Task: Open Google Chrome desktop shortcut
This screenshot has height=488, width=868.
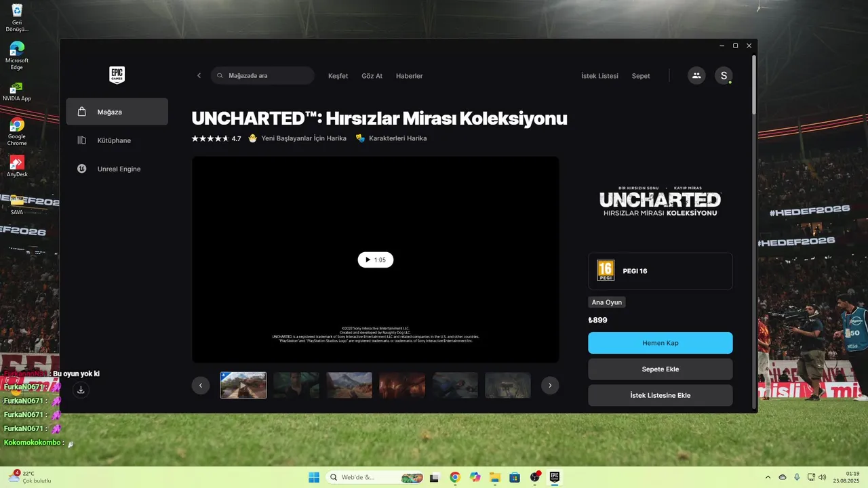Action: pyautogui.click(x=17, y=131)
